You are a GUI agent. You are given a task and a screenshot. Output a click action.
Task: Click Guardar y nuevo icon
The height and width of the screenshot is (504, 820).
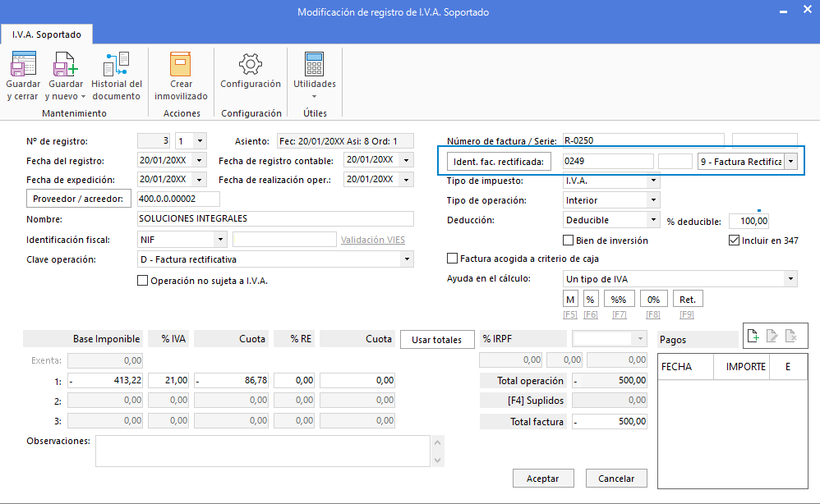pos(66,64)
